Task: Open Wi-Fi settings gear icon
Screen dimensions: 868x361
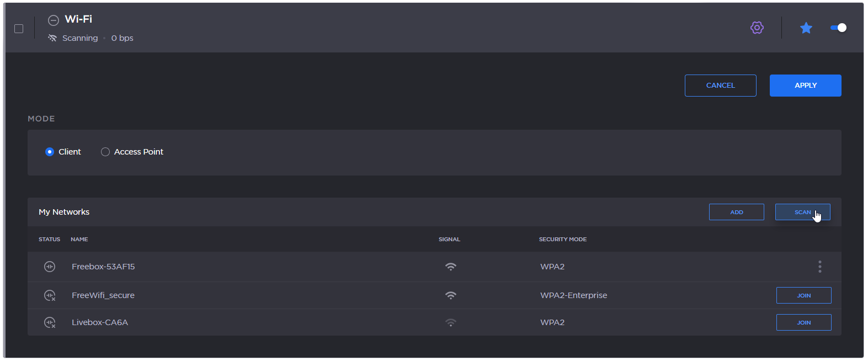Action: pos(757,28)
